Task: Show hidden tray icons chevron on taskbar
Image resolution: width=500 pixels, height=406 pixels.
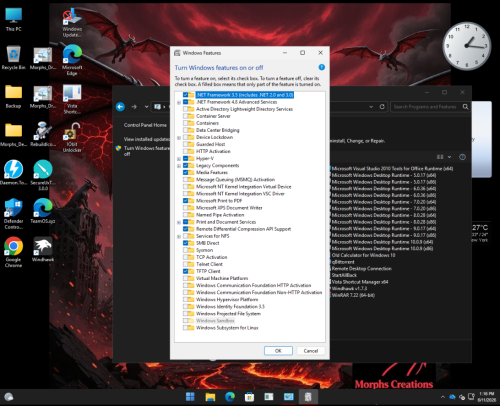Action: click(443, 397)
